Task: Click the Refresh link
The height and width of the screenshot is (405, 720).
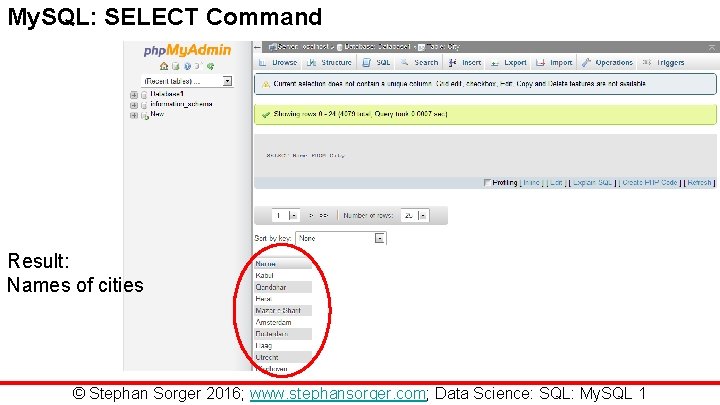Action: pos(699,182)
